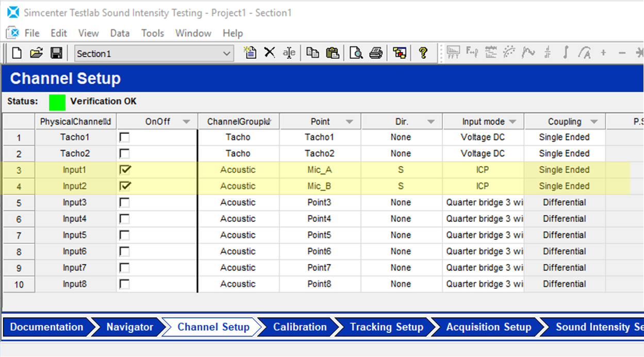Click the document icon left of File menu
Screen dimensions: 644x357
point(12,33)
